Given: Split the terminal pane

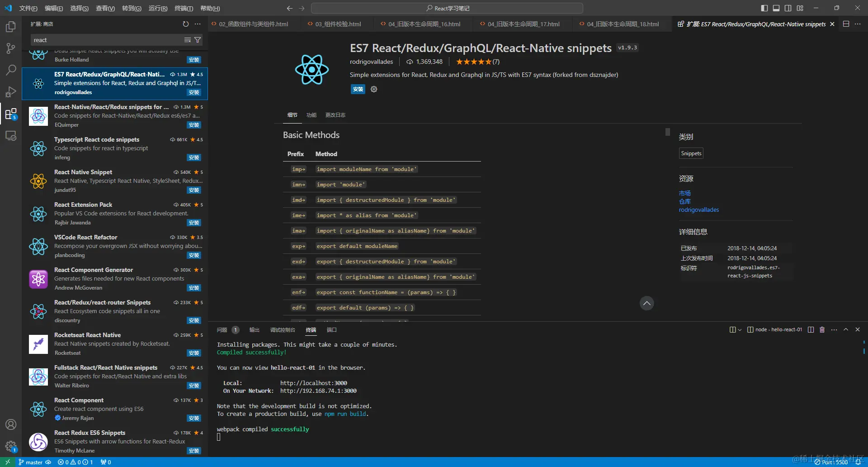Looking at the screenshot, I should tap(811, 330).
